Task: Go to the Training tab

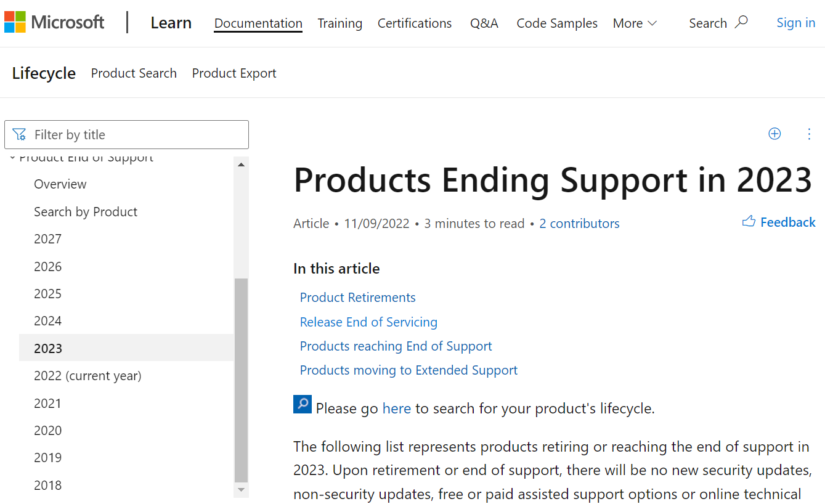Action: point(339,23)
